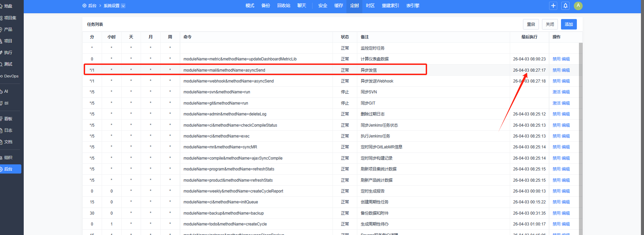Open the 执行 sidebar item
Screen dimensions: 644x235
[x=8, y=52]
